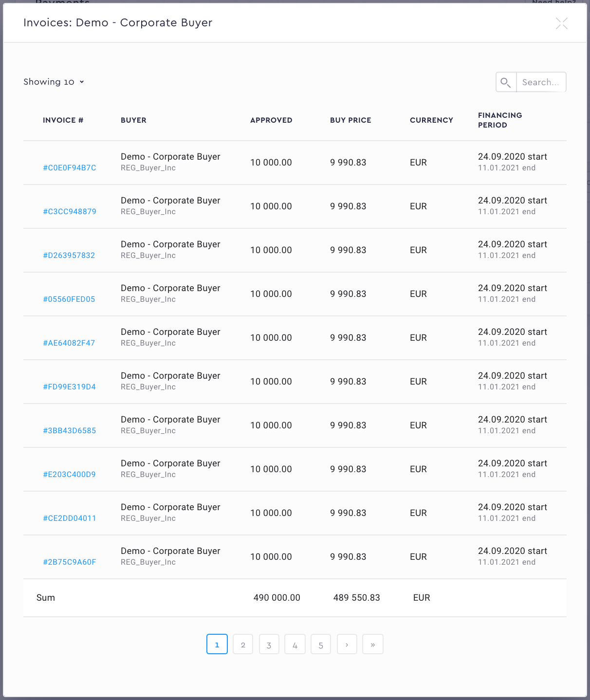590x700 pixels.
Task: Open invoice #AE64082F47
Action: (69, 343)
